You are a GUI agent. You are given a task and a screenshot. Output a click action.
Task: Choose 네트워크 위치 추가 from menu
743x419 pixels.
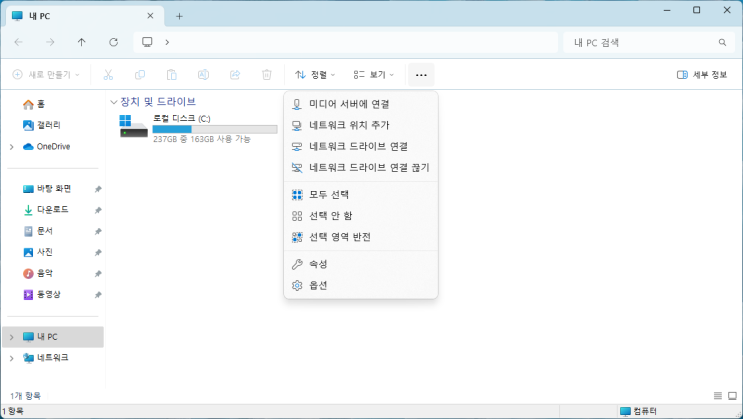[x=361, y=125]
